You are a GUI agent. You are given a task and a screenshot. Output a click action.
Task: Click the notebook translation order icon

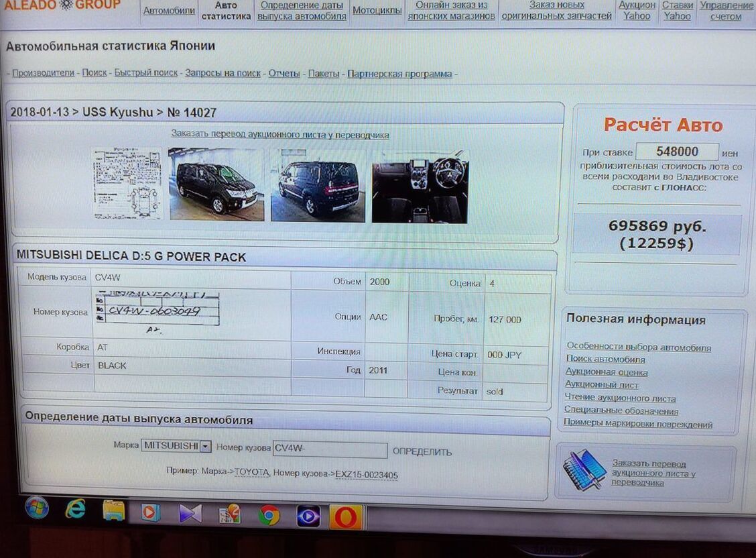coord(583,469)
